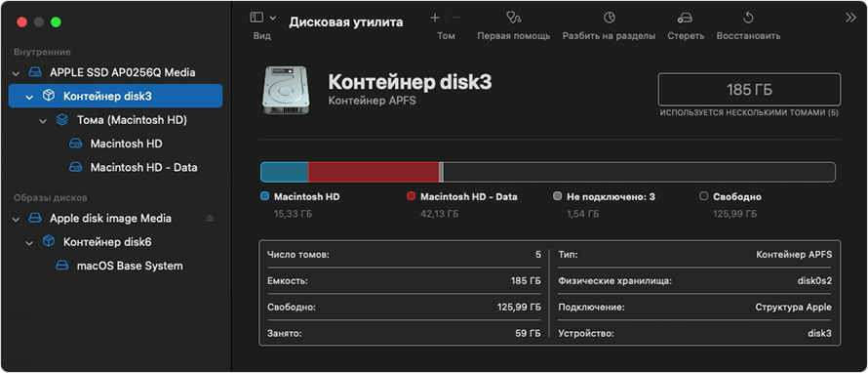Click Контейнер disk6 cube icon
Screen dimensions: 868x373
49,241
